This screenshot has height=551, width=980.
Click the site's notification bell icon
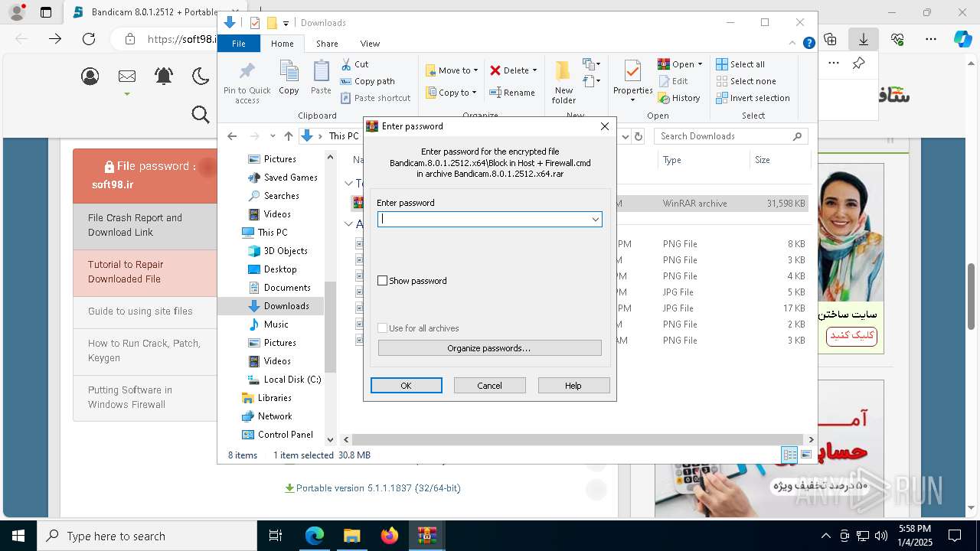coord(164,76)
